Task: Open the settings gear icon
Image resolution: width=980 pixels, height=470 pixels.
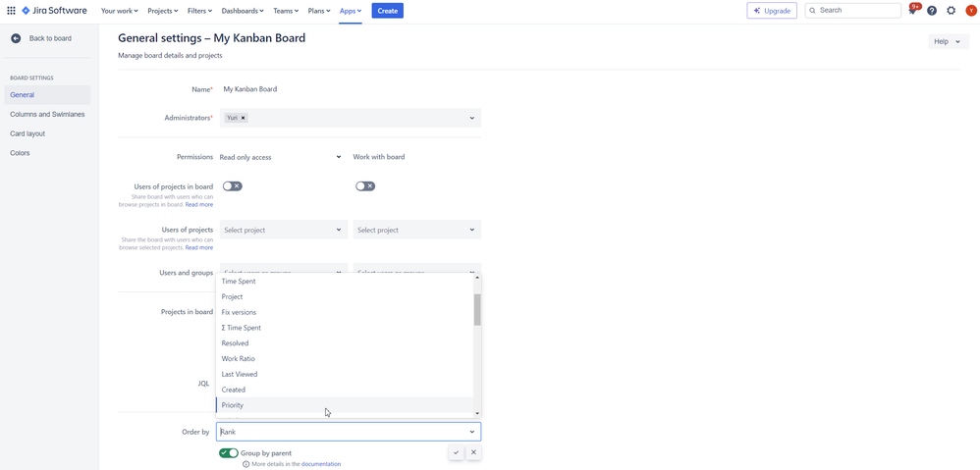Action: (x=952, y=11)
